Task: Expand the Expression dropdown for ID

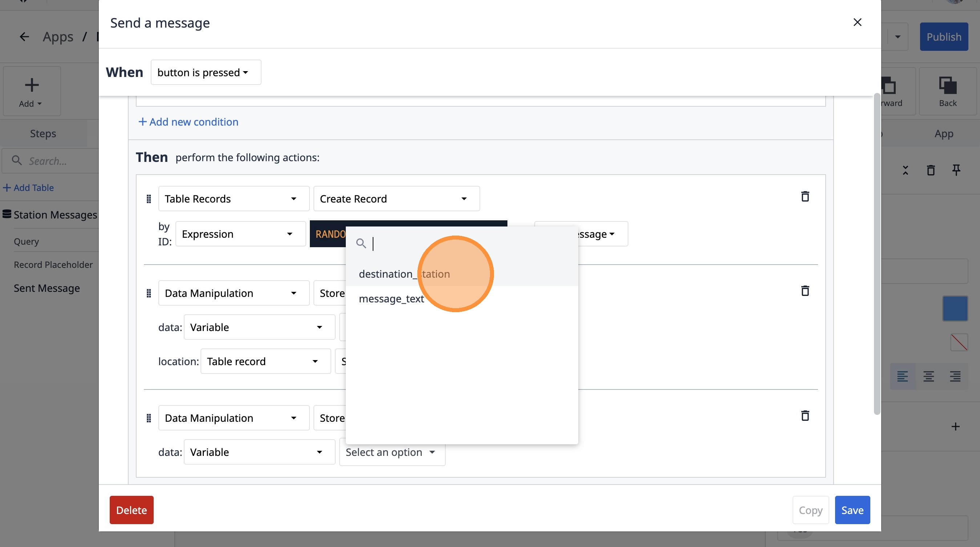Action: [240, 234]
